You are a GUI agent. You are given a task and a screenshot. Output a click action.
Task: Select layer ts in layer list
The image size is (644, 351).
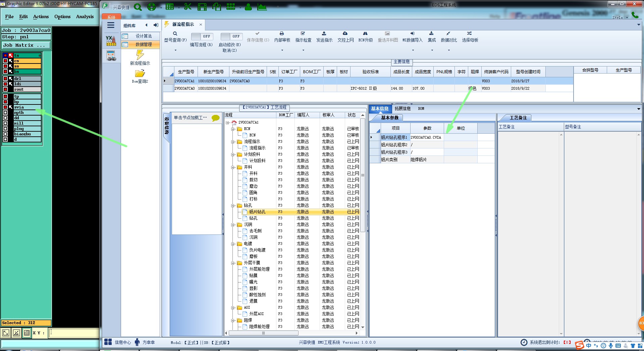(x=27, y=55)
